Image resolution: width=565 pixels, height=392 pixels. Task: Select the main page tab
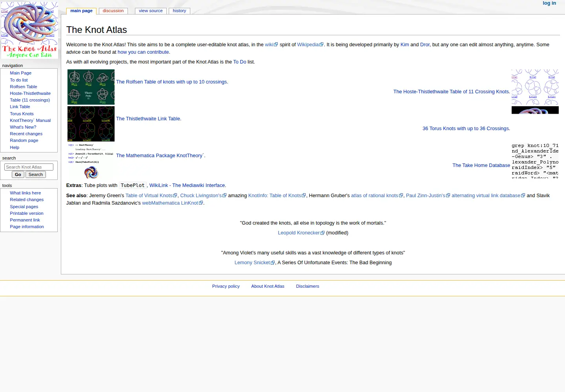tap(82, 11)
